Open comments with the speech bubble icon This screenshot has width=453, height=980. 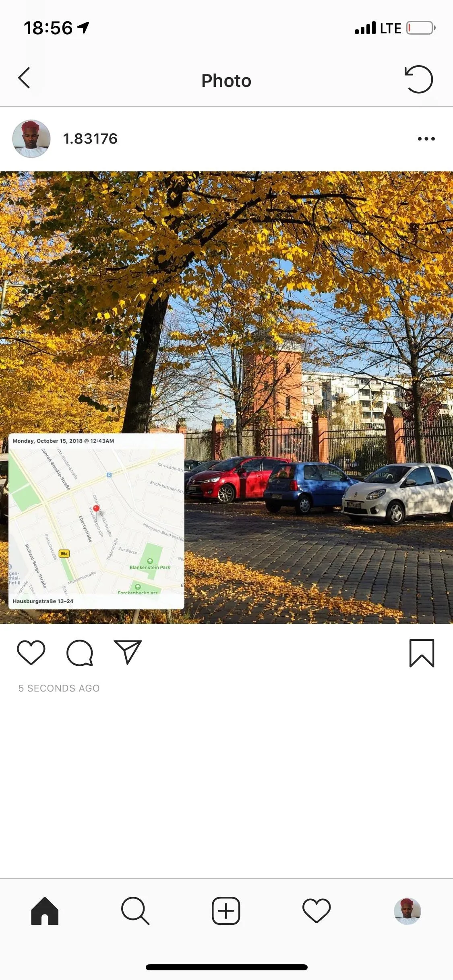click(80, 653)
